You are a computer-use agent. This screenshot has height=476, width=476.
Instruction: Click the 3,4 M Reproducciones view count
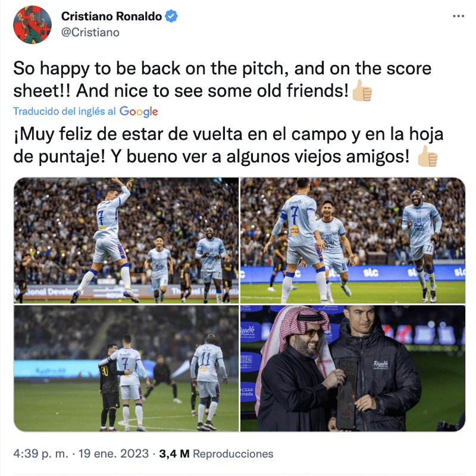tap(216, 454)
